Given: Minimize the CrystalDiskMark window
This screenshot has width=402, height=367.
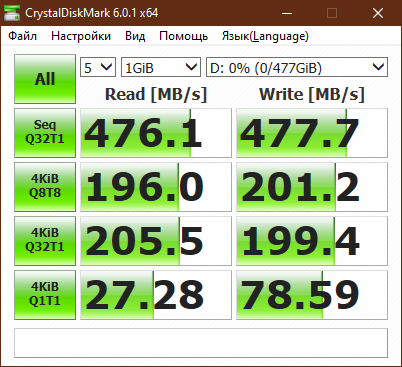Looking at the screenshot, I should [x=287, y=13].
